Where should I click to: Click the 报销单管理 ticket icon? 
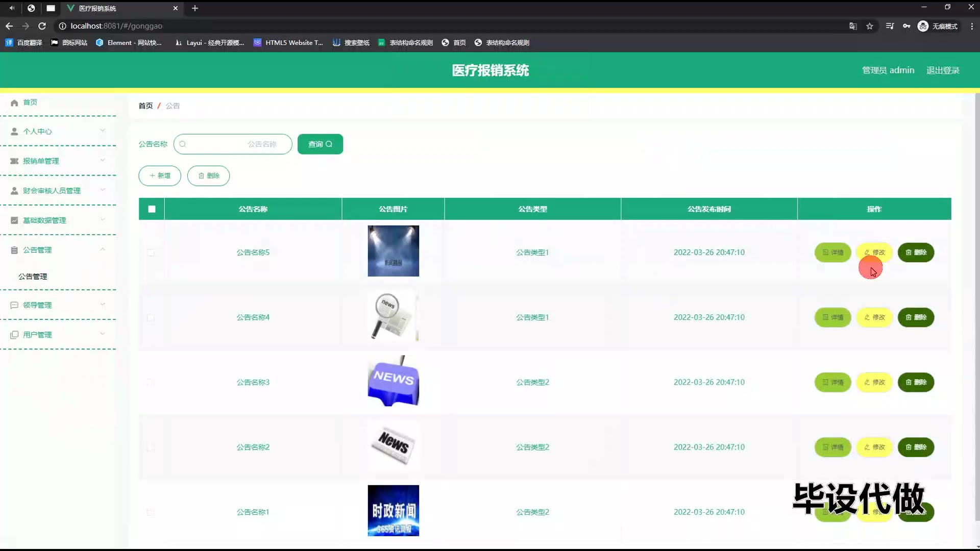point(14,161)
